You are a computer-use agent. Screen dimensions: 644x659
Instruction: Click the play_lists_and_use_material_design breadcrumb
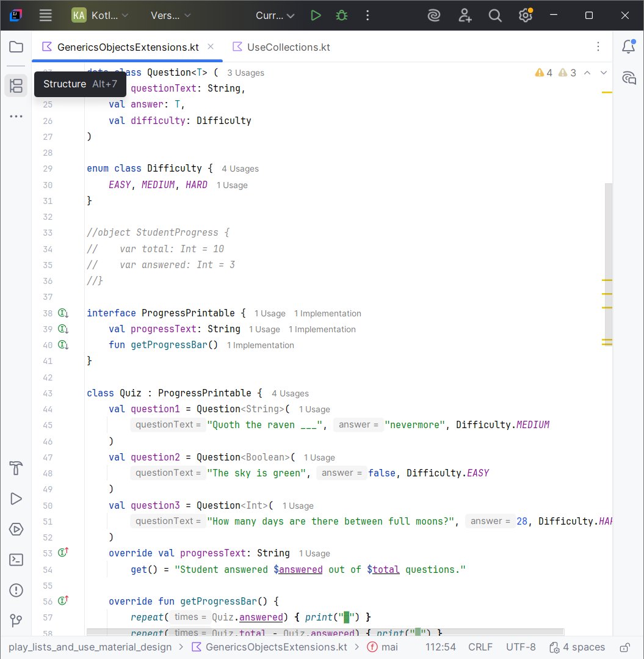point(89,647)
